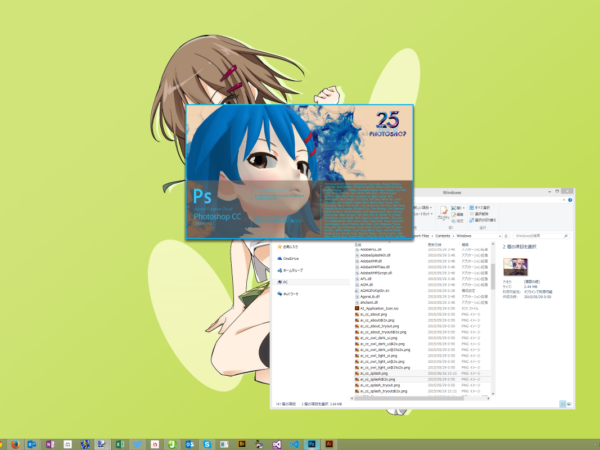600x450 pixels.
Task: Select file AGM.dll
Action: coord(366,285)
